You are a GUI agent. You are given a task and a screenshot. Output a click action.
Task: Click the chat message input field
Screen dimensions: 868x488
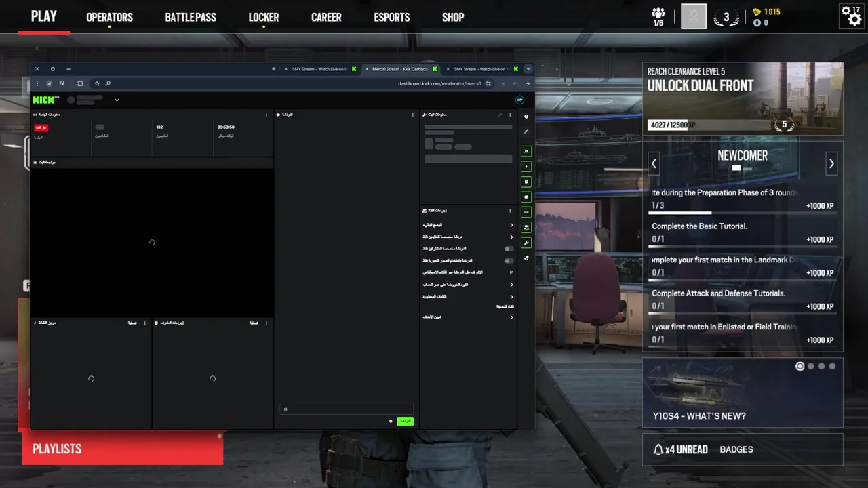347,409
